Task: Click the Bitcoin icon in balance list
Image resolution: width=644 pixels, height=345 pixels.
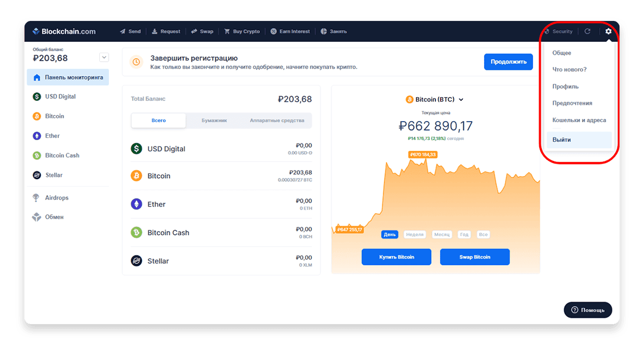Action: 136,176
